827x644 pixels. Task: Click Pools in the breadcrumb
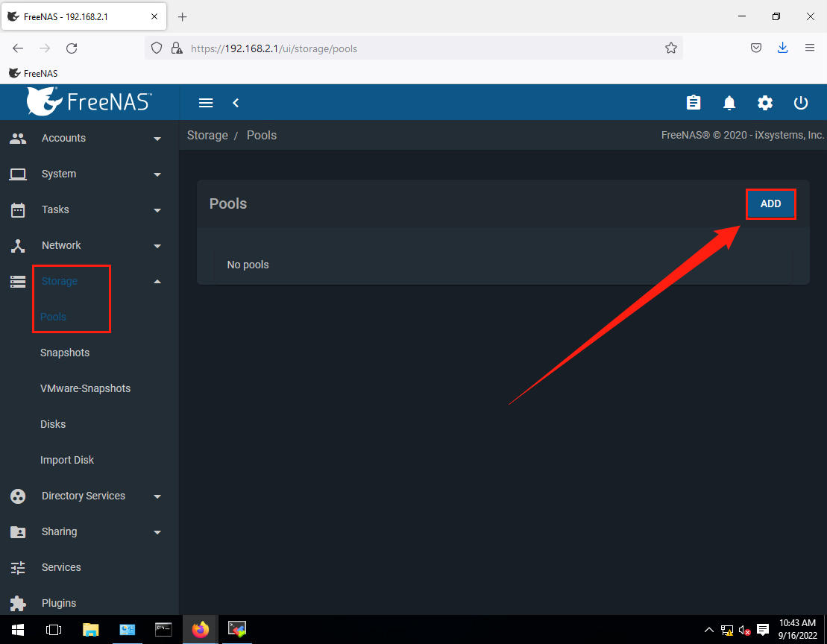(262, 136)
